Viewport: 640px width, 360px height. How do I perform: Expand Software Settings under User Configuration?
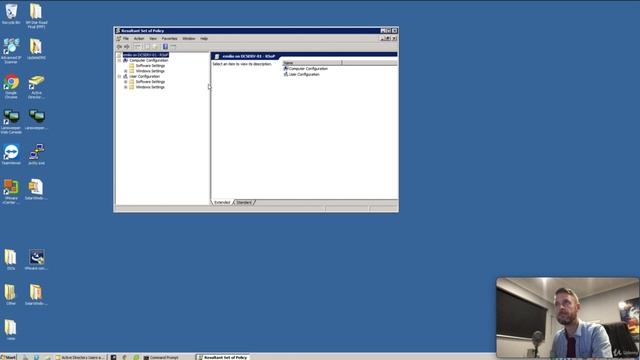coord(126,82)
